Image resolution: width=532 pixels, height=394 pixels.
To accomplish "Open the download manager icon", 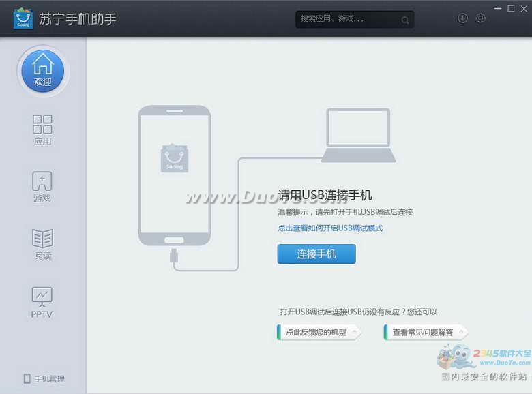I will (x=463, y=18).
